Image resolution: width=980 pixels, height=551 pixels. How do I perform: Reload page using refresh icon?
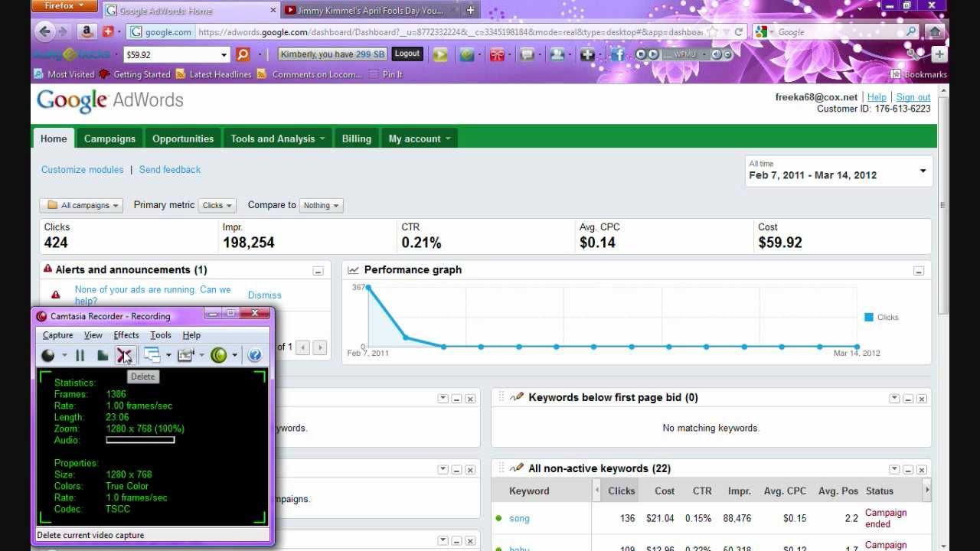pos(739,32)
